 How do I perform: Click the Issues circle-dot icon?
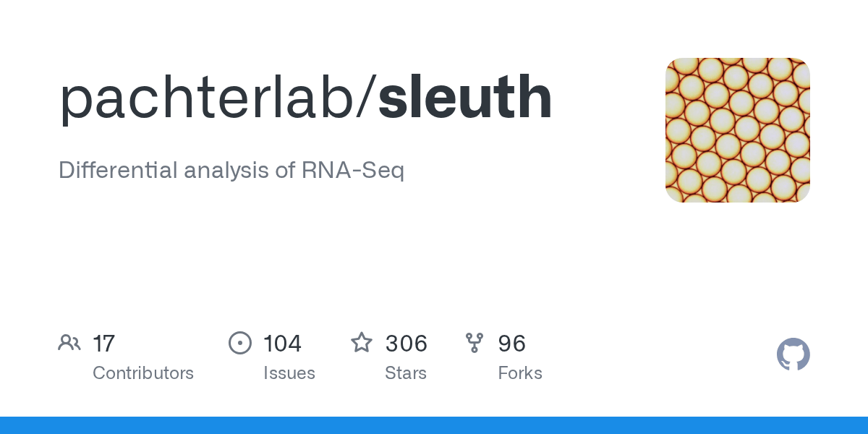coord(239,343)
